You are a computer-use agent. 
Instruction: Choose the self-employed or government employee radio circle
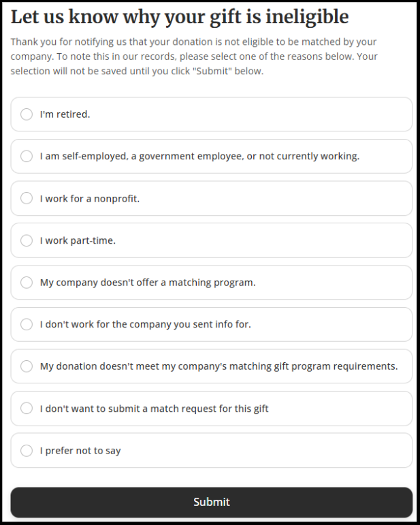coord(27,157)
